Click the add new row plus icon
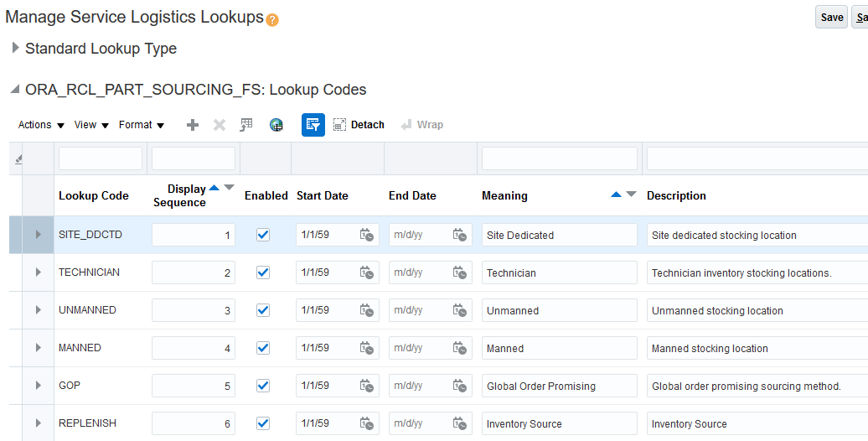Screen dimensions: 868x441 point(193,125)
